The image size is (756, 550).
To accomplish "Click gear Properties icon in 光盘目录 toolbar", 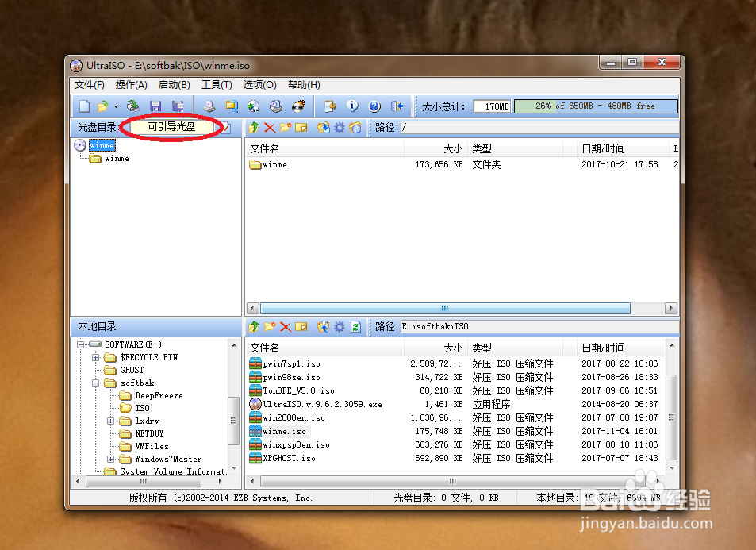I will click(x=340, y=127).
